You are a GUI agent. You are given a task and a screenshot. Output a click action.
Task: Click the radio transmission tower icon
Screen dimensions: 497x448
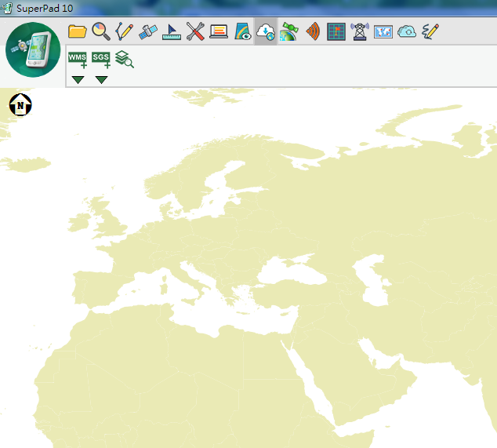pyautogui.click(x=360, y=31)
